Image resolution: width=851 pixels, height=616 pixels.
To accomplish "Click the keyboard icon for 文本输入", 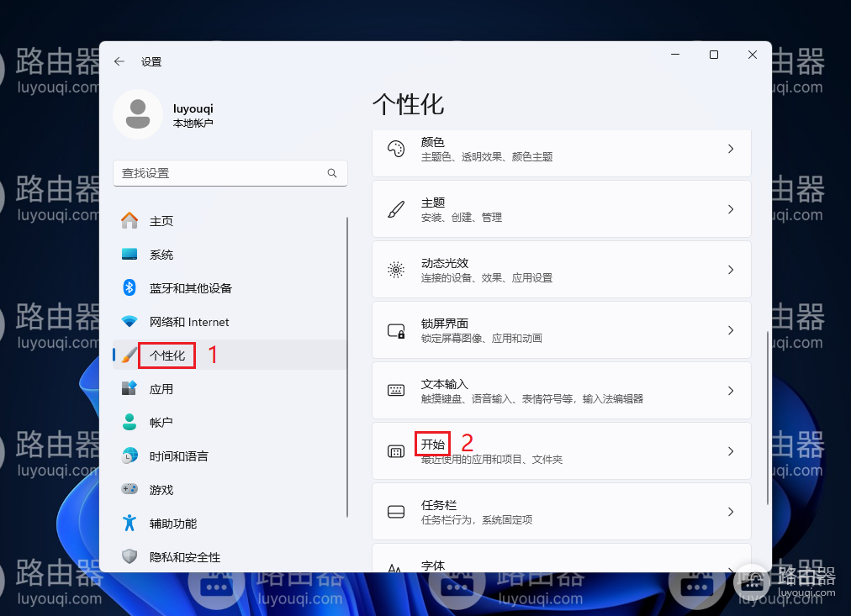I will [x=396, y=391].
